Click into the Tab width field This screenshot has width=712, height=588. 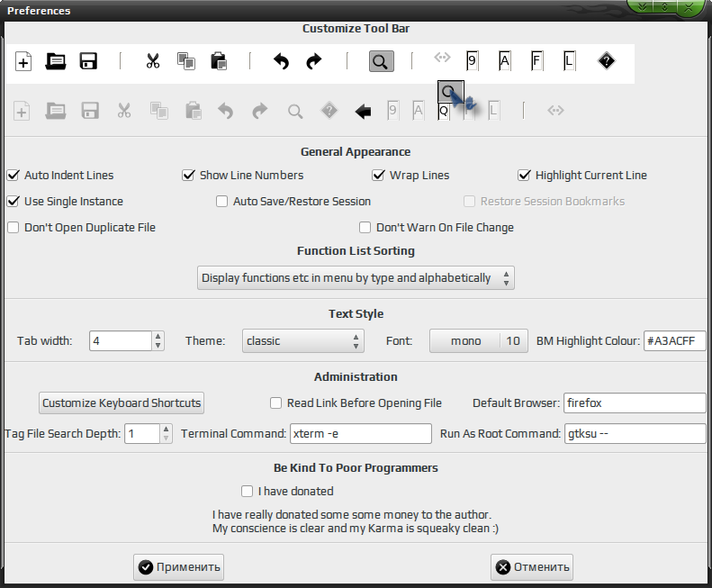pos(121,340)
